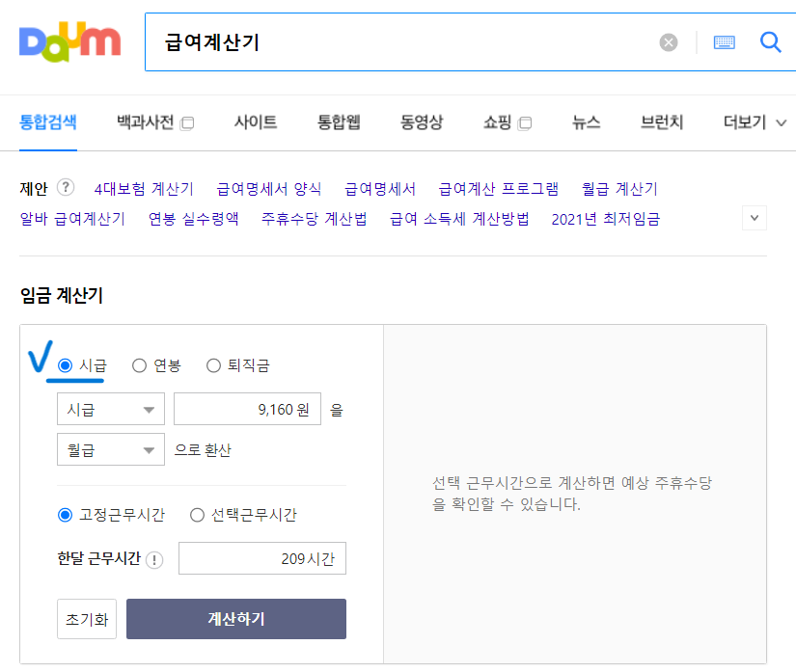Open the 동영상 tab

422,122
